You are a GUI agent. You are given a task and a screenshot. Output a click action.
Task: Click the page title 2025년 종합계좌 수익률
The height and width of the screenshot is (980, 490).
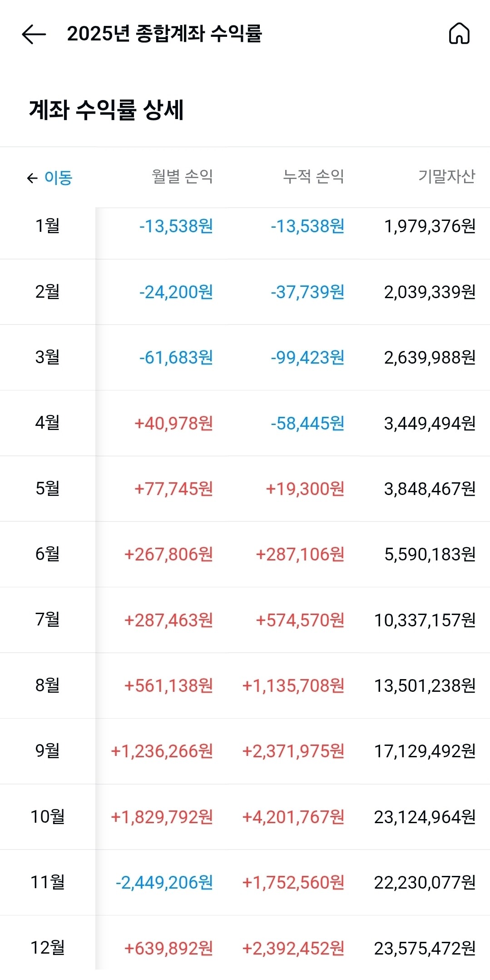[x=165, y=34]
